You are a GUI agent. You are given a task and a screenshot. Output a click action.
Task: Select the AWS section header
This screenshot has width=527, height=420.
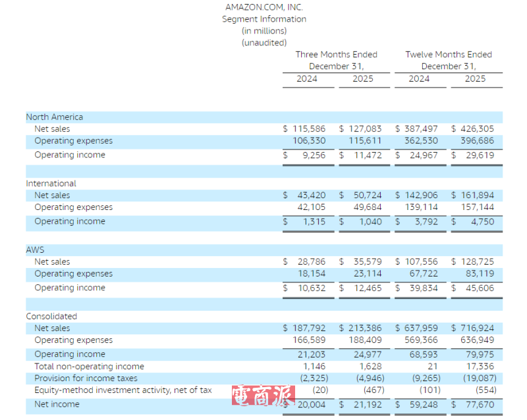point(35,250)
